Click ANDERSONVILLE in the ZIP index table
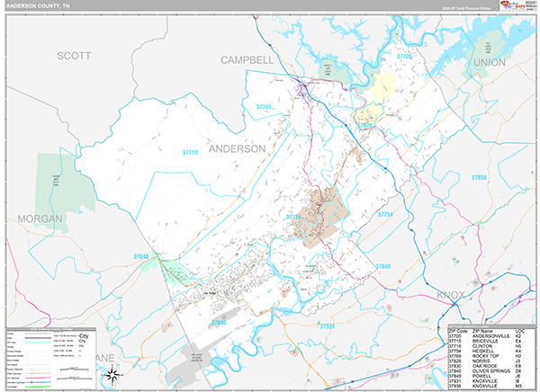 click(x=490, y=336)
